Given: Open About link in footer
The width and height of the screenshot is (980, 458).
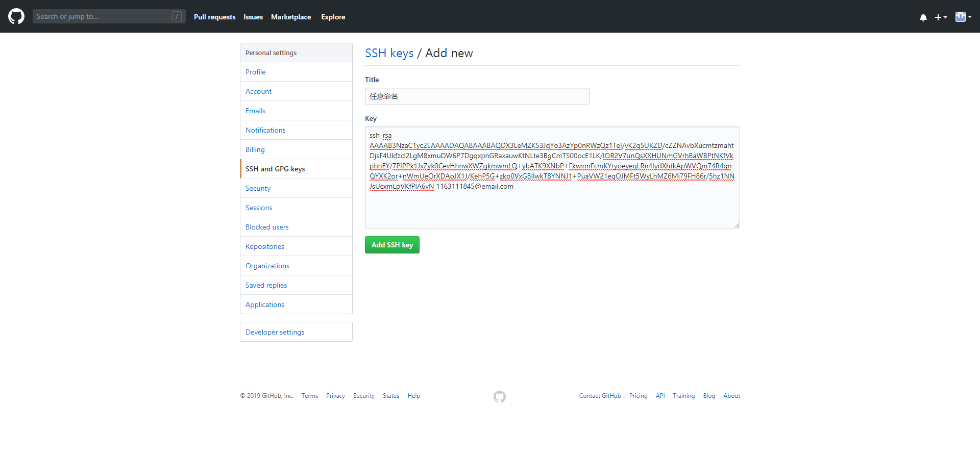Looking at the screenshot, I should [732, 396].
